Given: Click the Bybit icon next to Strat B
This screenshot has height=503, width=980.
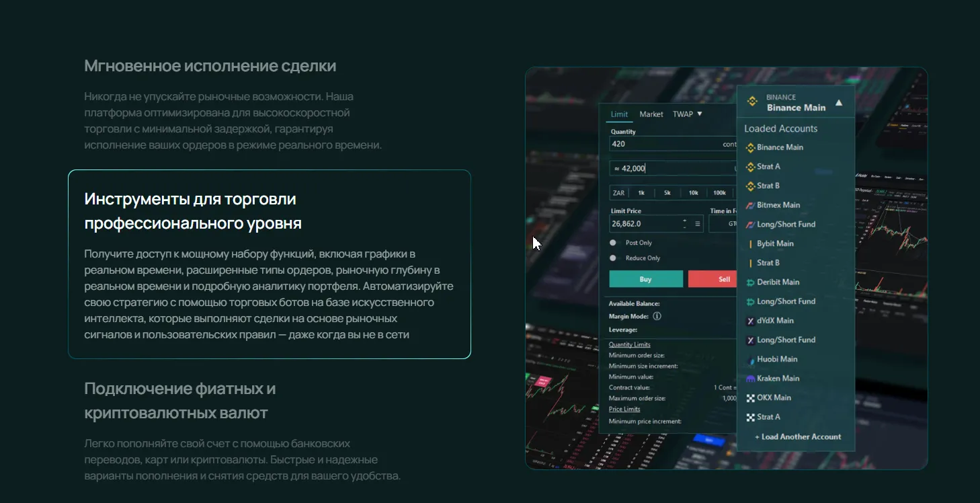Looking at the screenshot, I should [751, 263].
